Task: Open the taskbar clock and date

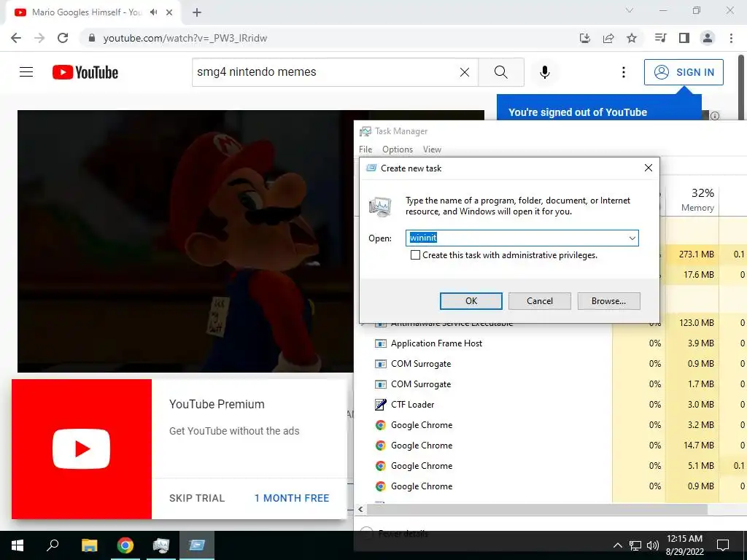Action: tap(684, 545)
